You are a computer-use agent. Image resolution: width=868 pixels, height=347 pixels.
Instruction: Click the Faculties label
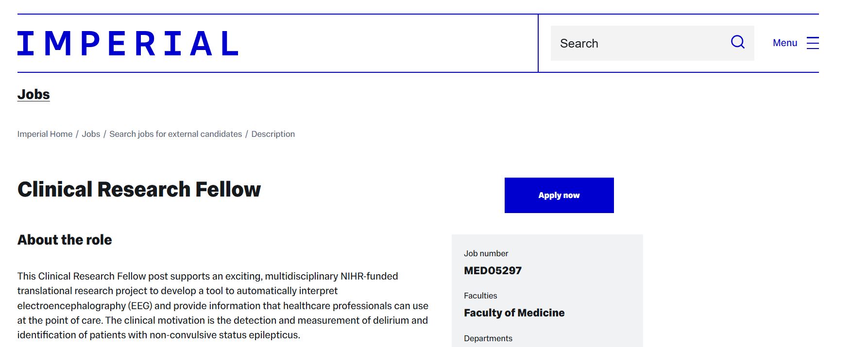pos(480,296)
